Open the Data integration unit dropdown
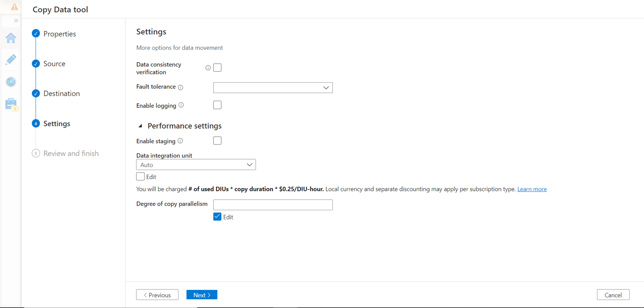 196,165
